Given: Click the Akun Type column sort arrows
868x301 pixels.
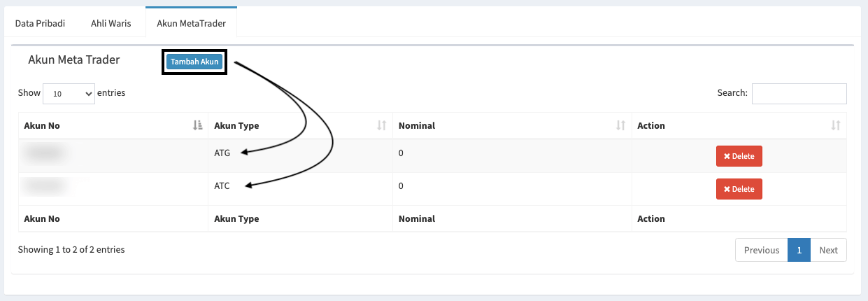Looking at the screenshot, I should pyautogui.click(x=381, y=125).
